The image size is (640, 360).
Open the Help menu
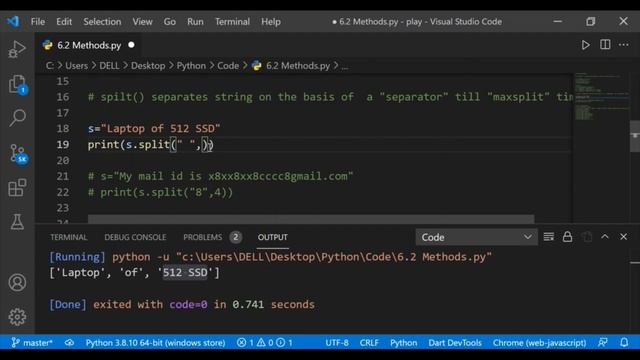[x=271, y=22]
